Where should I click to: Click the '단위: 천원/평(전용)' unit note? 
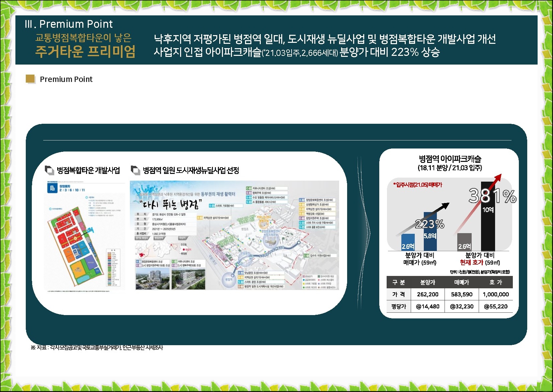[x=480, y=272]
